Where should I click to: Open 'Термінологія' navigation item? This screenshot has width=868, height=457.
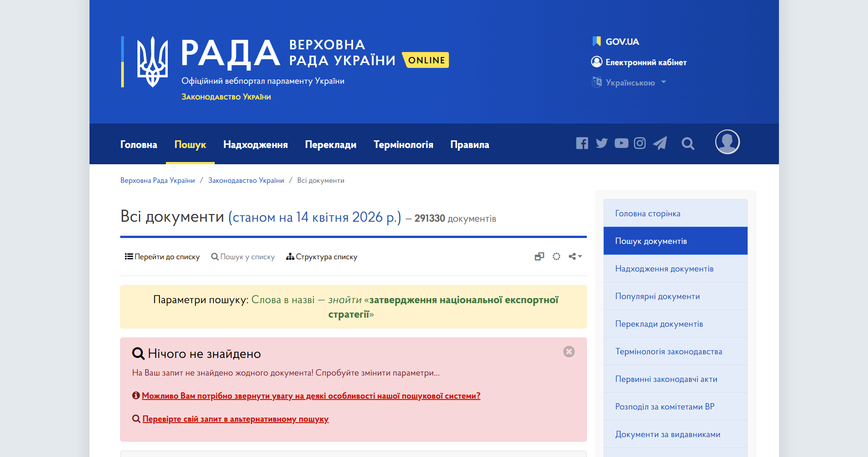pos(403,145)
